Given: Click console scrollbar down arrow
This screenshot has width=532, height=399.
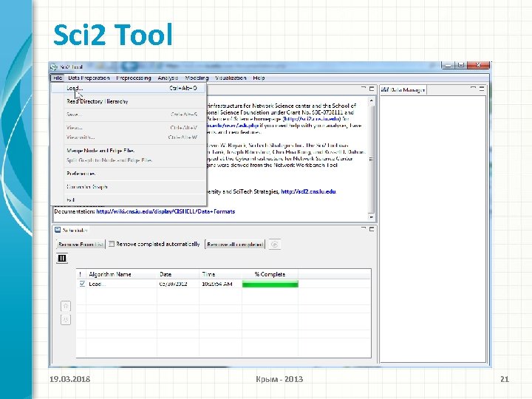Looking at the screenshot, I should (x=372, y=216).
